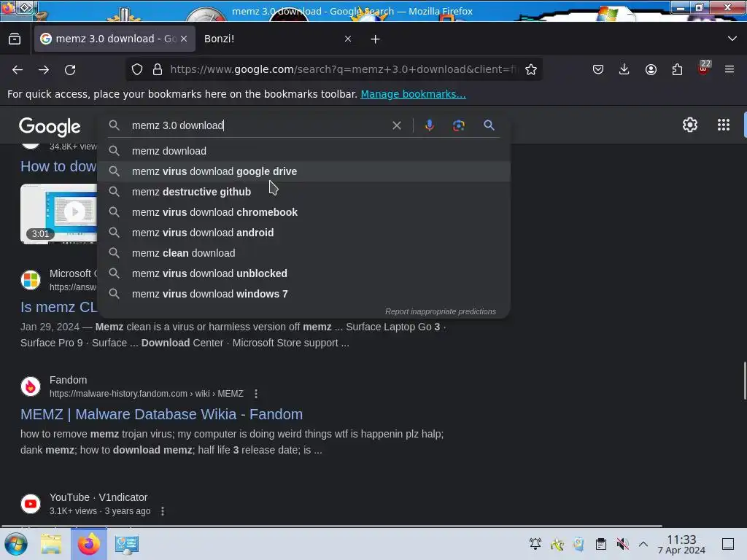Choose suggestion 'memz clean download'
Image resolution: width=747 pixels, height=560 pixels.
pos(304,253)
